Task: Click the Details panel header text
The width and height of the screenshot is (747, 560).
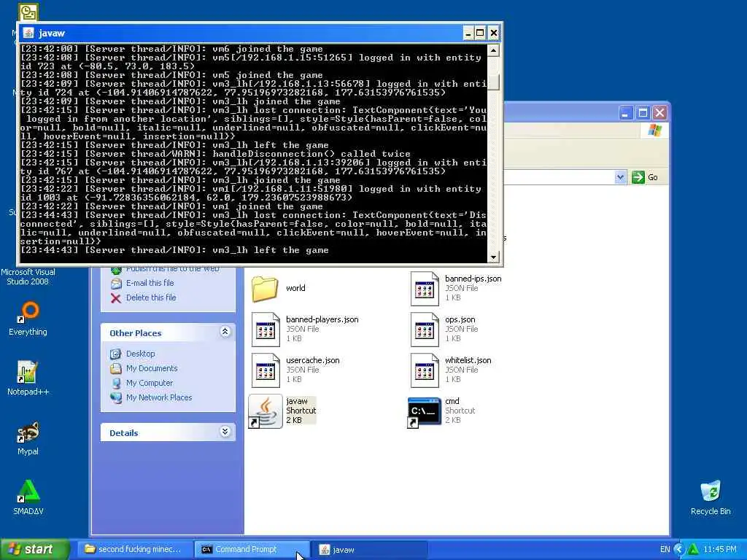Action: point(124,433)
